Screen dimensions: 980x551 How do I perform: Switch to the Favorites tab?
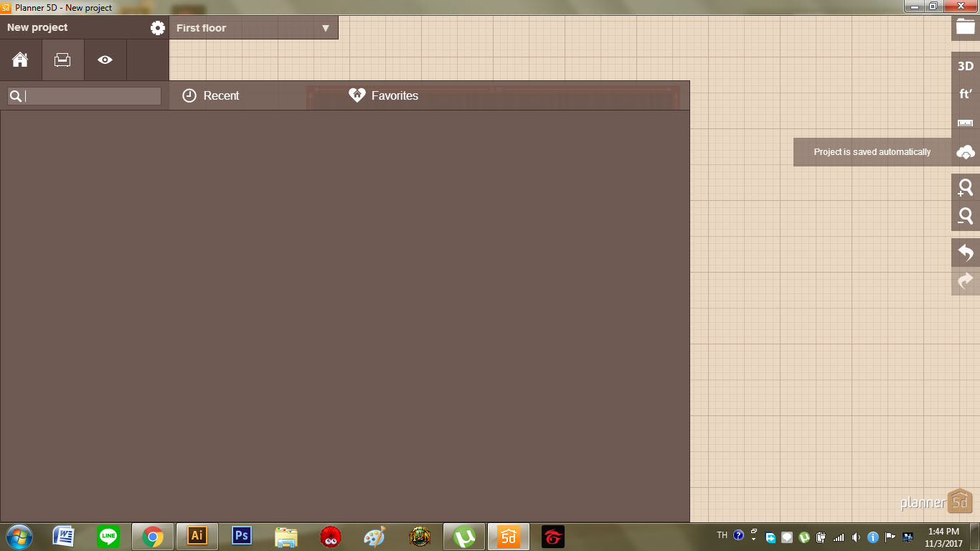coord(384,95)
